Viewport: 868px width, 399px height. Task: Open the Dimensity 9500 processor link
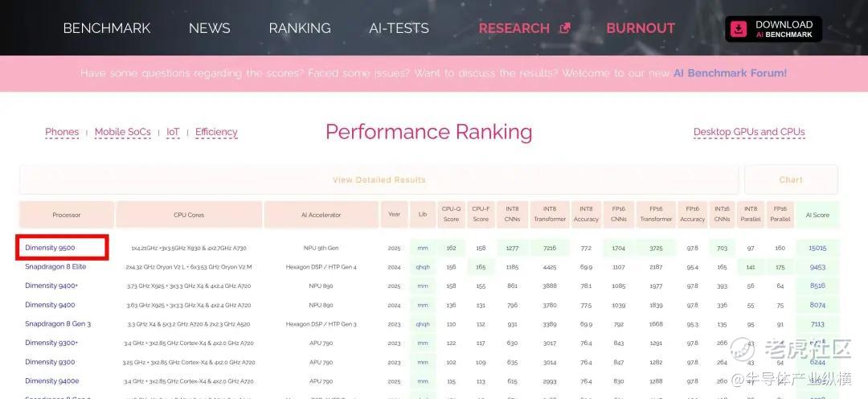pyautogui.click(x=50, y=248)
